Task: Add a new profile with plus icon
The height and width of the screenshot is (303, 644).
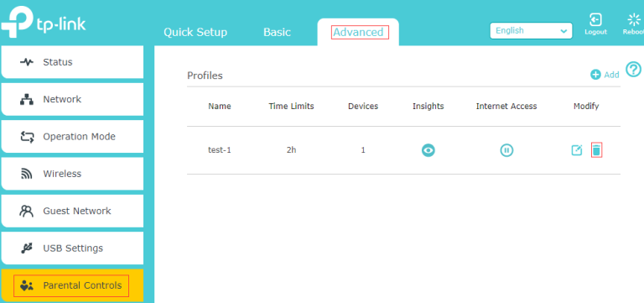Action: click(605, 75)
